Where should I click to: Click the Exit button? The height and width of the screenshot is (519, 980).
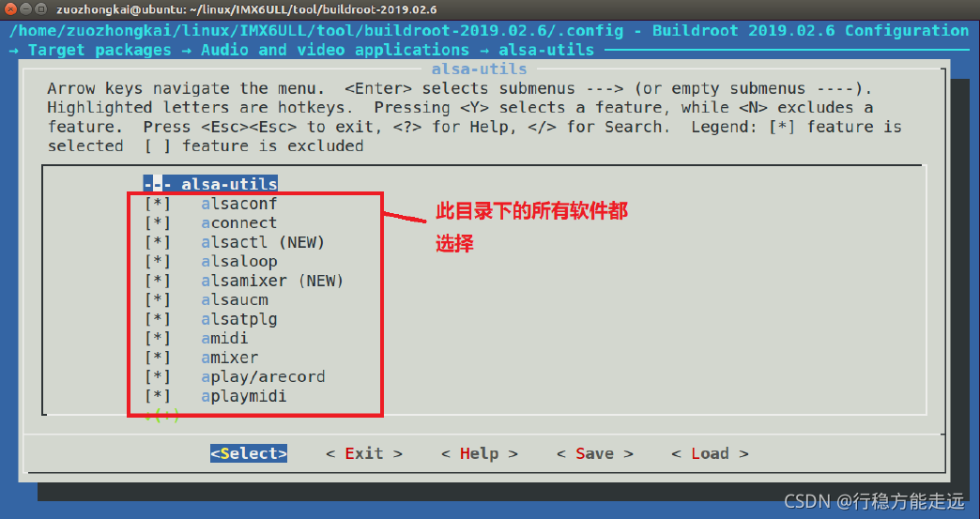(364, 453)
